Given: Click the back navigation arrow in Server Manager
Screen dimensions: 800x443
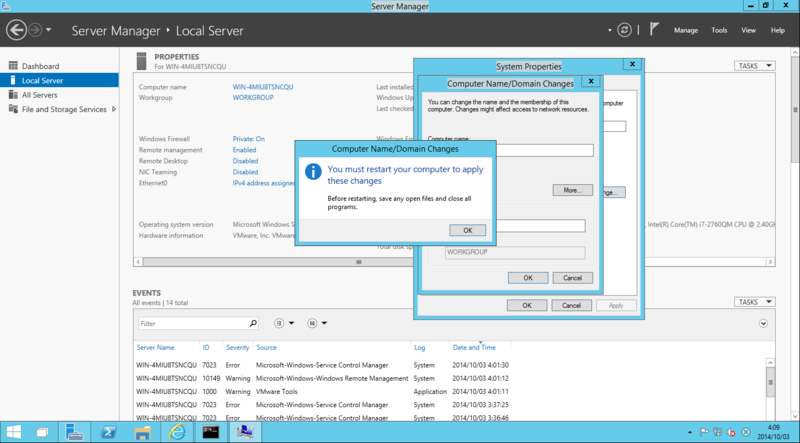Looking at the screenshot, I should (16, 30).
